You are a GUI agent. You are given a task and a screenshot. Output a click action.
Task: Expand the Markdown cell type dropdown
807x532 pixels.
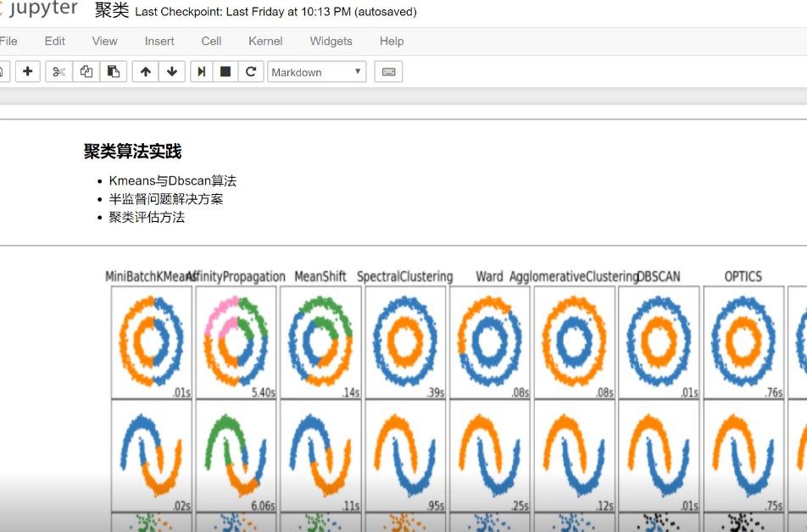pos(316,72)
